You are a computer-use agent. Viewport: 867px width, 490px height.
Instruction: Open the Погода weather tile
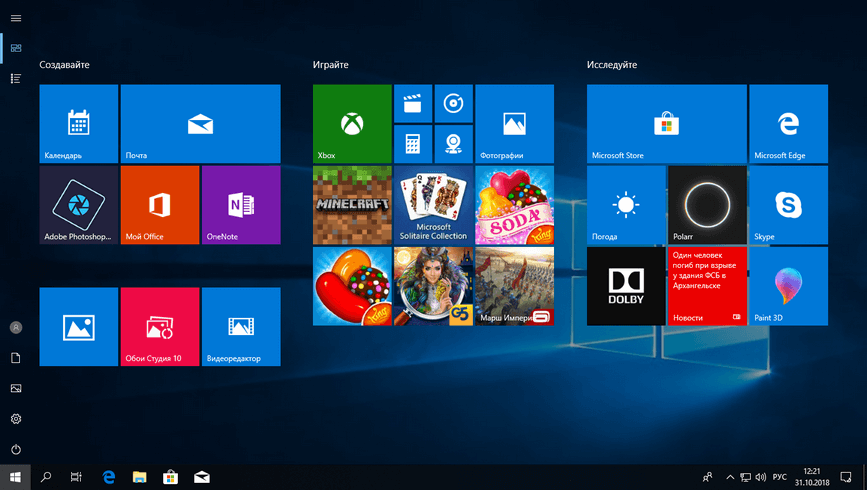point(626,205)
